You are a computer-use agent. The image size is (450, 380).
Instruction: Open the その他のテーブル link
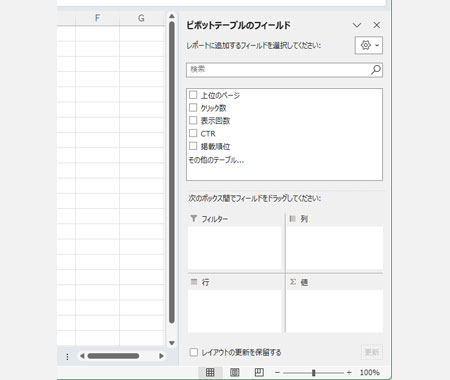216,160
